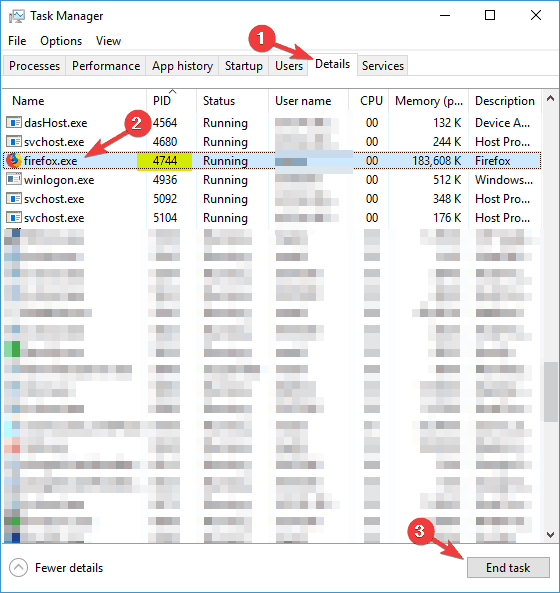The height and width of the screenshot is (593, 560).
Task: Sort by the User name column header
Action: [309, 101]
